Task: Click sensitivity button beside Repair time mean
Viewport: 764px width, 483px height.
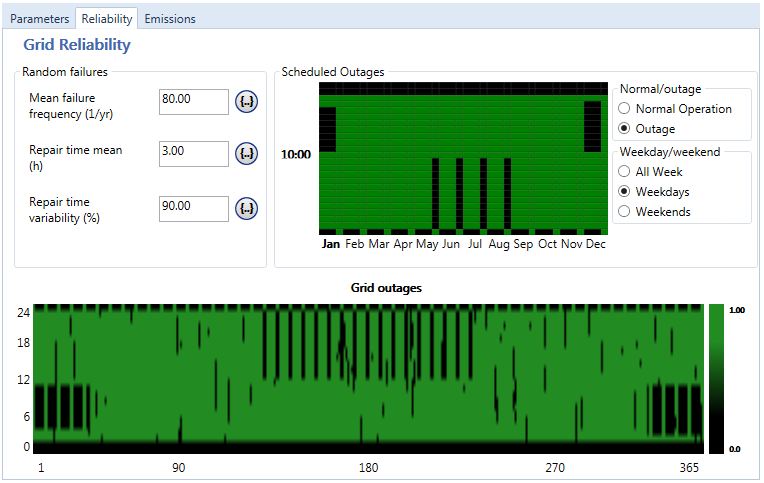Action: (246, 153)
